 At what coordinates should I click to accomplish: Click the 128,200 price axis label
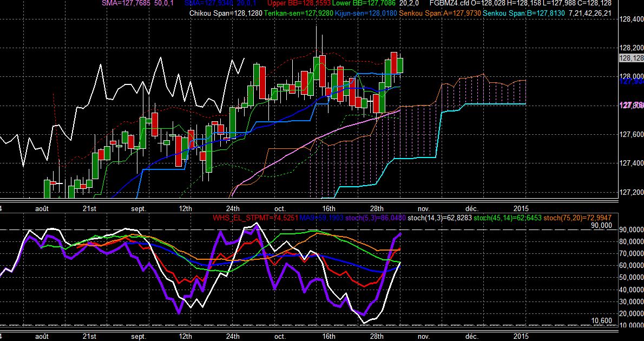(632, 48)
